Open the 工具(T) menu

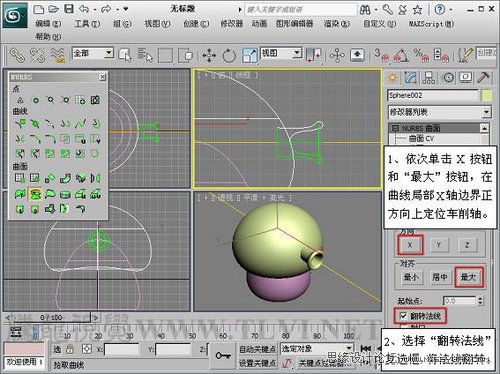(x=87, y=24)
